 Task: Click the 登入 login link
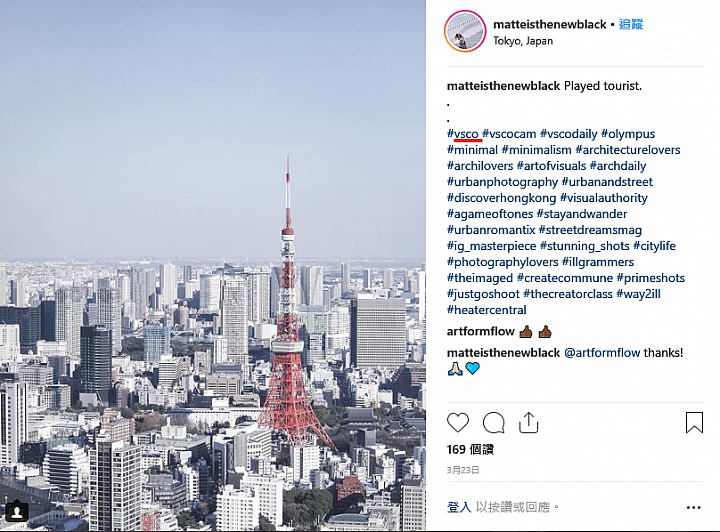pos(459,507)
